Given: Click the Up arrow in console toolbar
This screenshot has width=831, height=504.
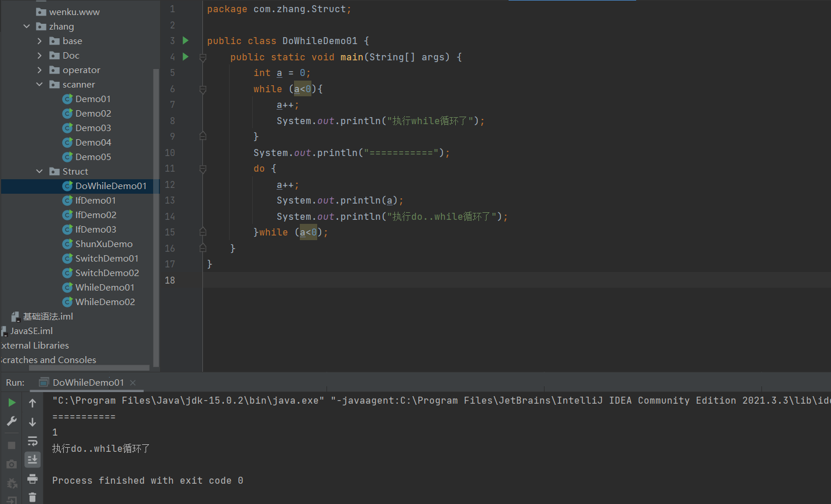Looking at the screenshot, I should [x=32, y=403].
